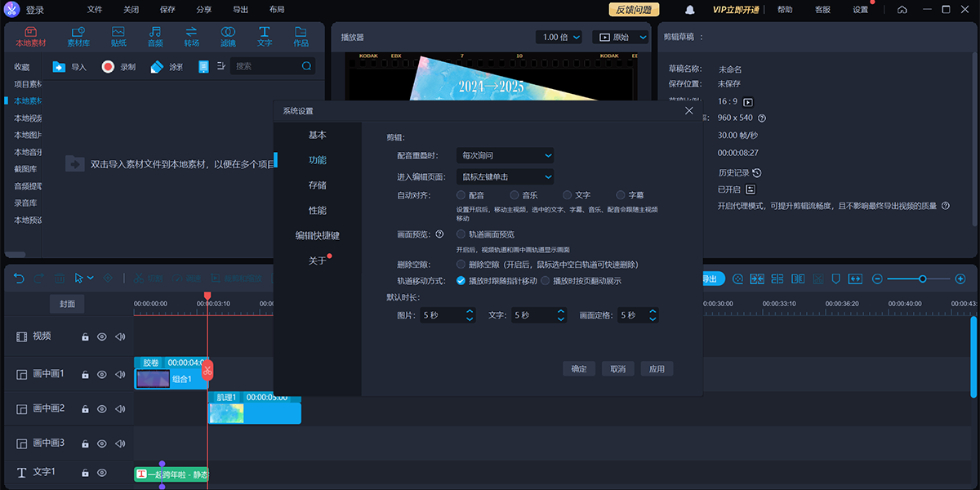The width and height of the screenshot is (980, 490).
Task: Click the undo arrow in timeline toolbar
Action: point(19,278)
